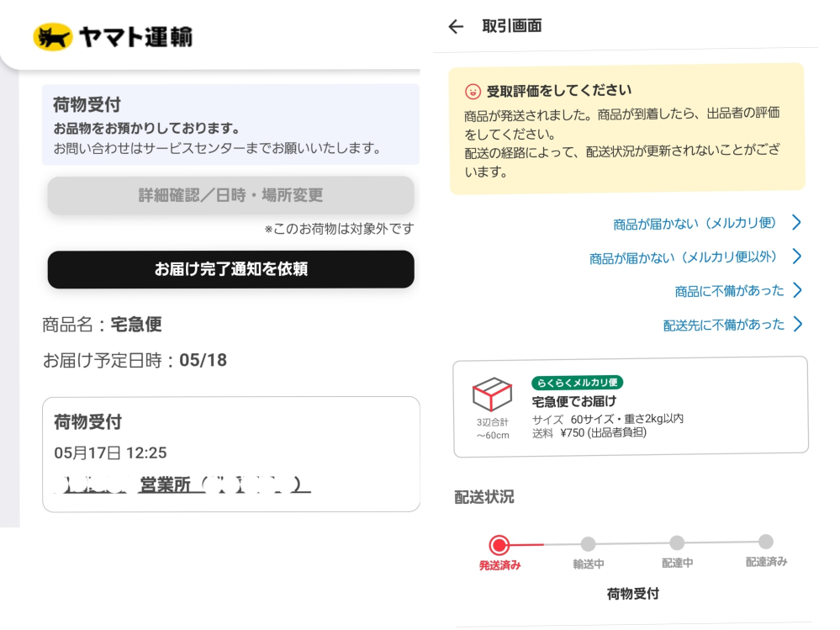Click chevron next to 商品が届かない（メルカリ便以外）
This screenshot has width=840, height=630.
point(796,257)
